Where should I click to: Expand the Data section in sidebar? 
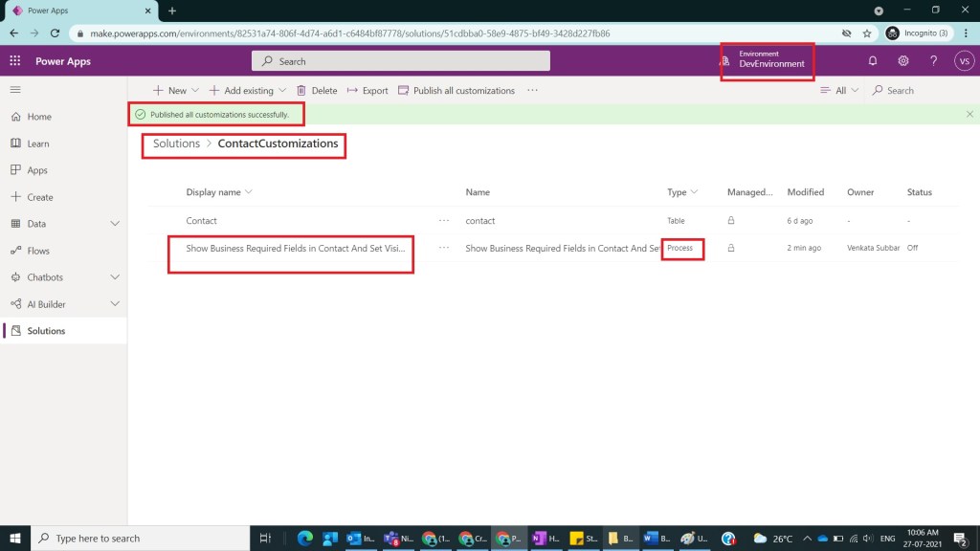(x=115, y=224)
